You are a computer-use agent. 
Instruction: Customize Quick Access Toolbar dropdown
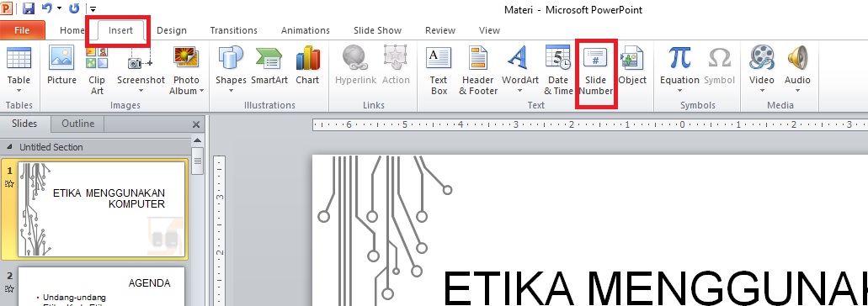(x=93, y=9)
